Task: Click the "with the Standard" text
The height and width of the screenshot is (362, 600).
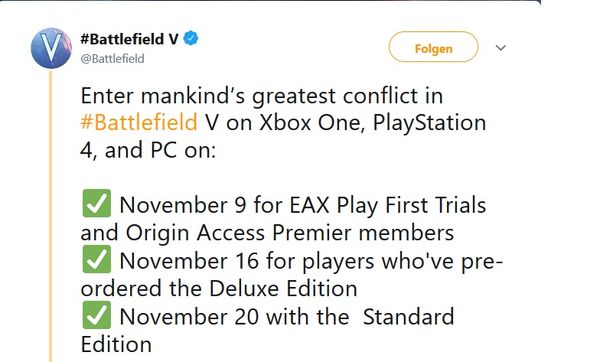Action: pos(360,317)
